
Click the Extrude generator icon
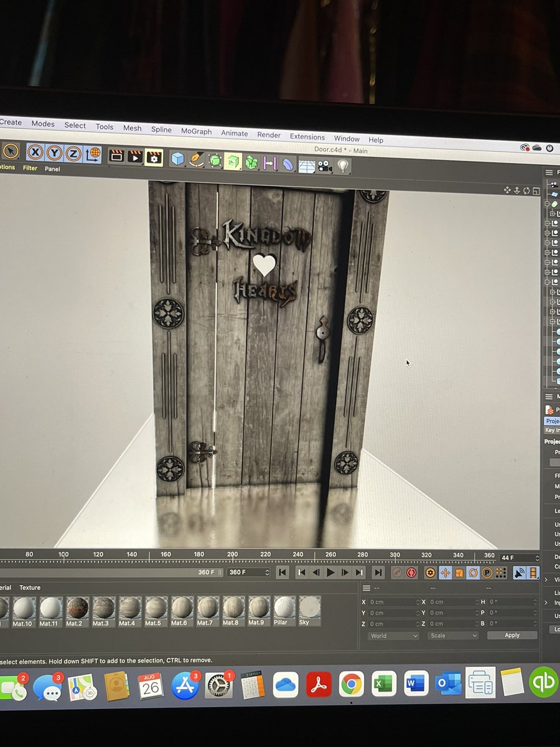click(x=233, y=162)
